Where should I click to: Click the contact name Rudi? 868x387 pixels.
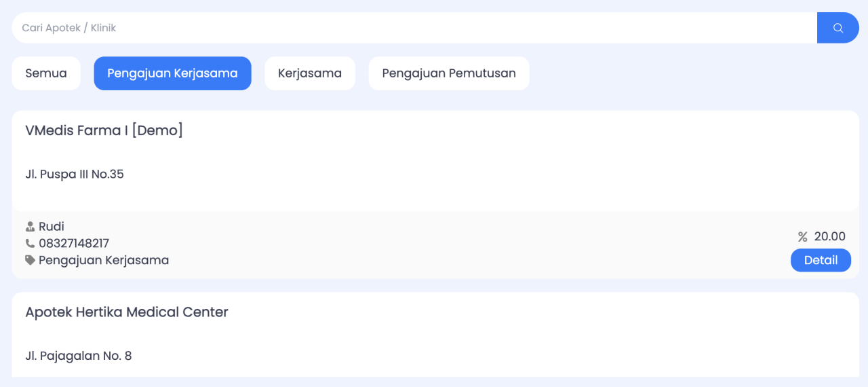click(52, 227)
